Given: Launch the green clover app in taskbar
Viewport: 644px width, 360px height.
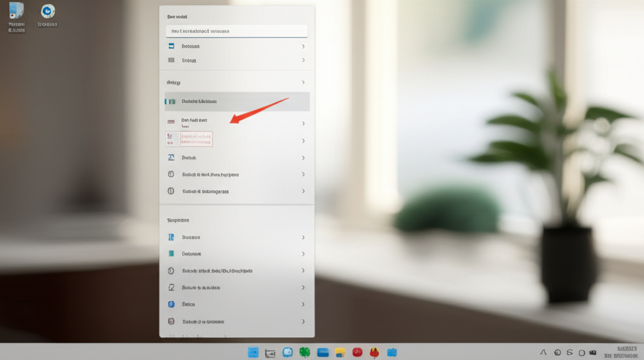Looking at the screenshot, I should (x=305, y=352).
